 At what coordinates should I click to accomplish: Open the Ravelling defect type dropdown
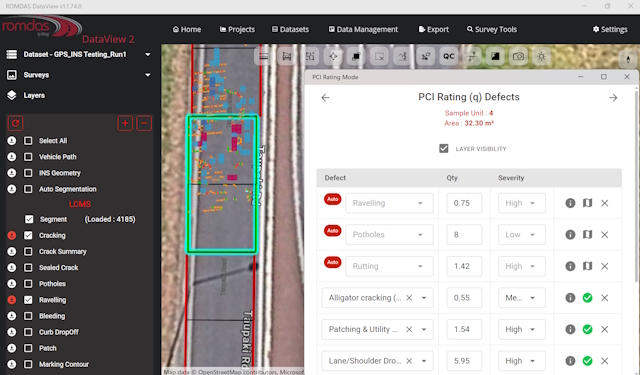click(389, 203)
